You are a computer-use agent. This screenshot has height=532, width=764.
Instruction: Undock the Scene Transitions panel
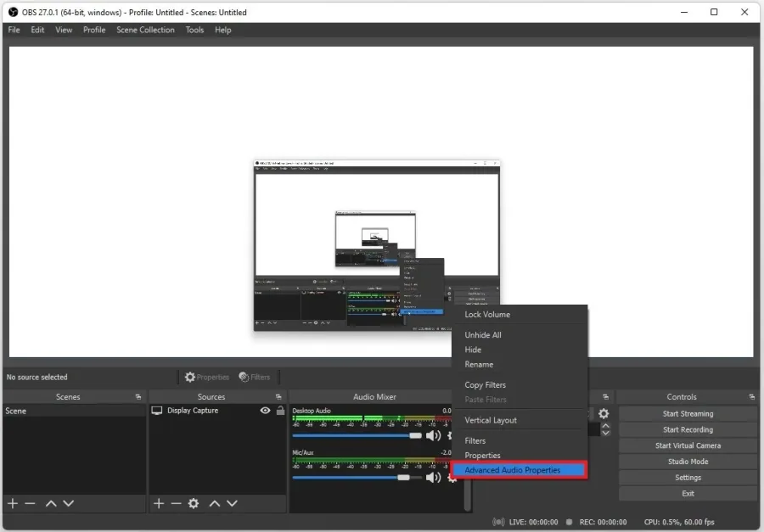point(605,397)
